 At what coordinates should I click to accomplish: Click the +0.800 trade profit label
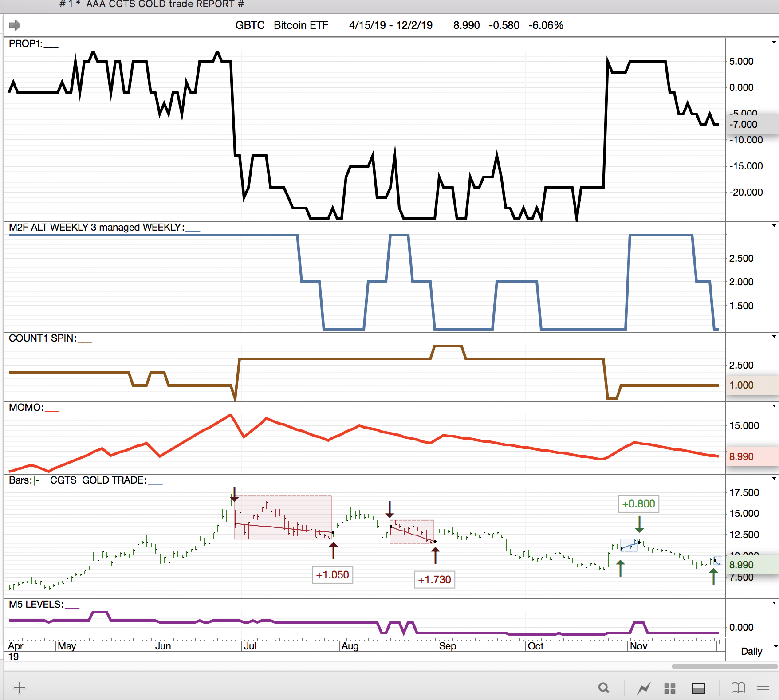[x=639, y=504]
